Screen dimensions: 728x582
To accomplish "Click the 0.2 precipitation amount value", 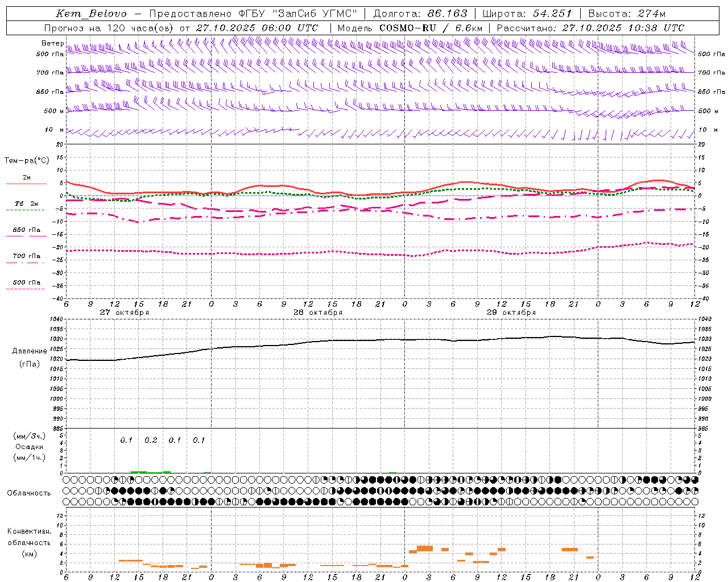I will (x=151, y=440).
